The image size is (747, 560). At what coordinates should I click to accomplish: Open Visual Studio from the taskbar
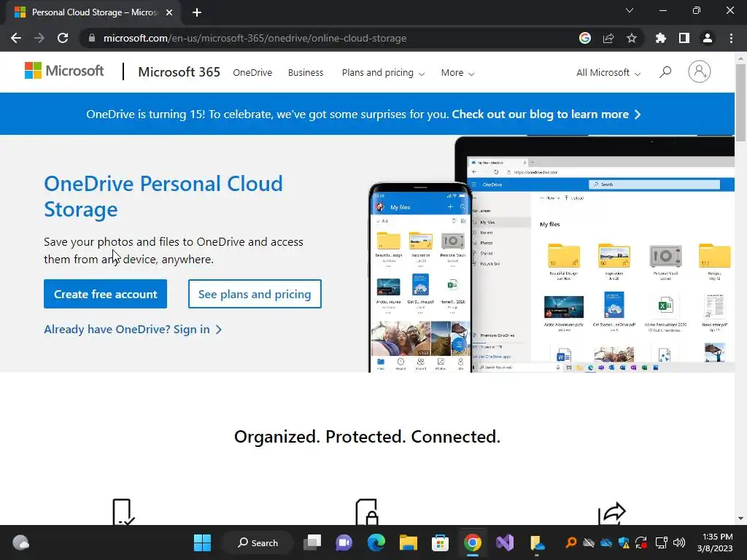coord(505,542)
